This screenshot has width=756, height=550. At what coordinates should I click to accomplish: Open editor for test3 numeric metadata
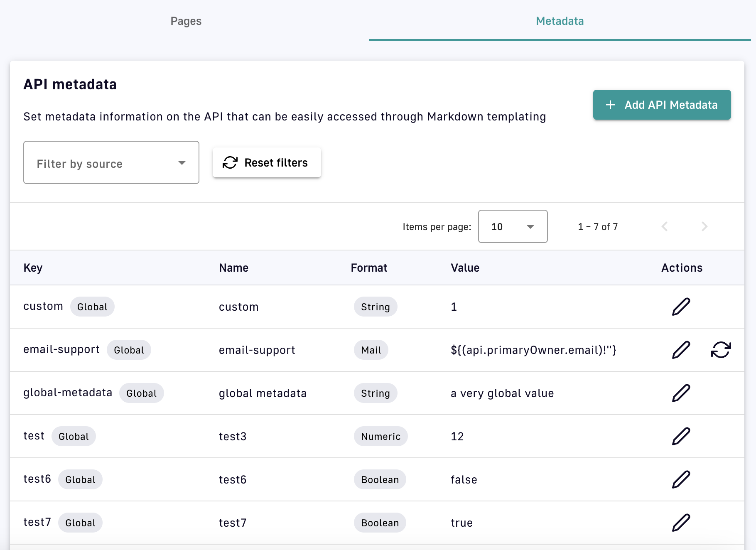(x=681, y=437)
